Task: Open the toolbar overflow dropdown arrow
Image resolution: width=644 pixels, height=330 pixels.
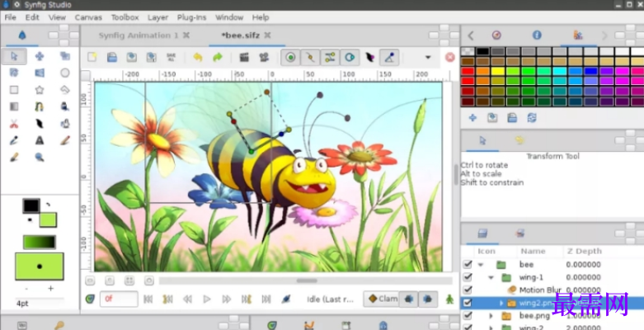Action: coord(428,57)
